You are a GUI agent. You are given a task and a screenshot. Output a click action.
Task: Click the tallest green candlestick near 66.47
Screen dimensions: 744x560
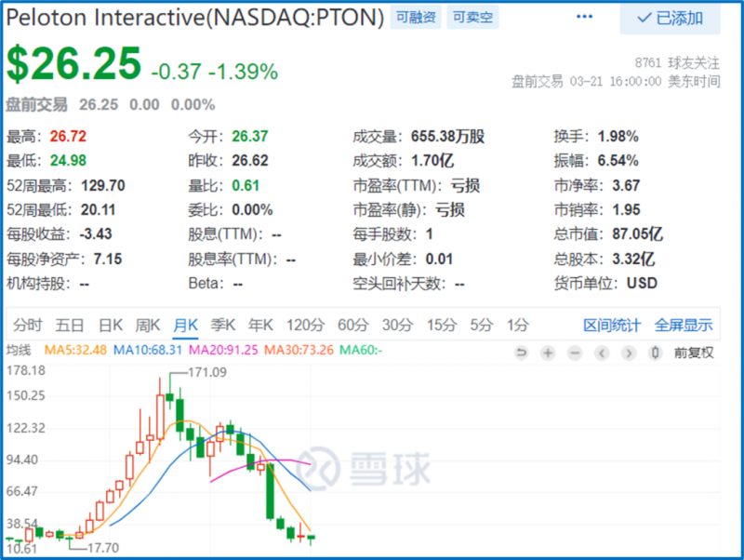coord(270,490)
